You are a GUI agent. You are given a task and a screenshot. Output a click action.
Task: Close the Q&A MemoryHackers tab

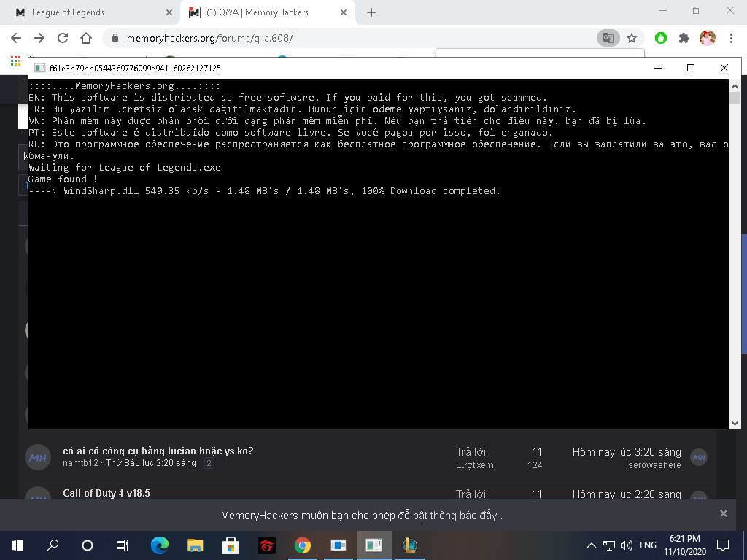click(344, 12)
